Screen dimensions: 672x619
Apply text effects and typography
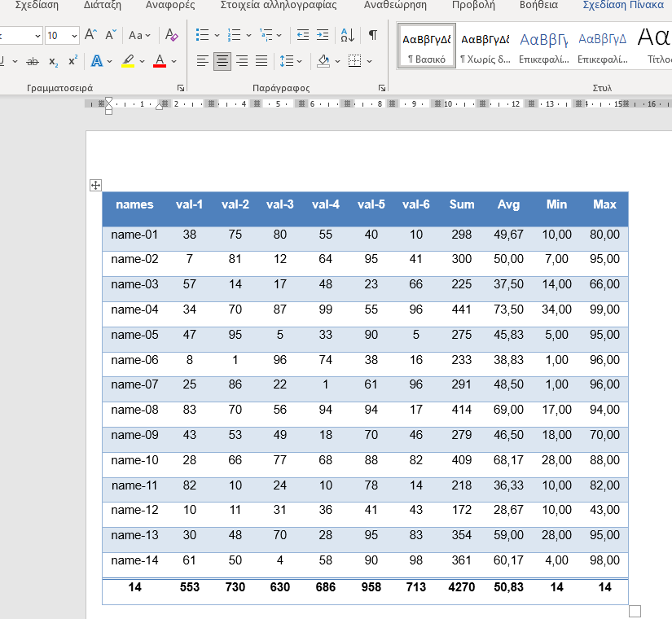[97, 61]
